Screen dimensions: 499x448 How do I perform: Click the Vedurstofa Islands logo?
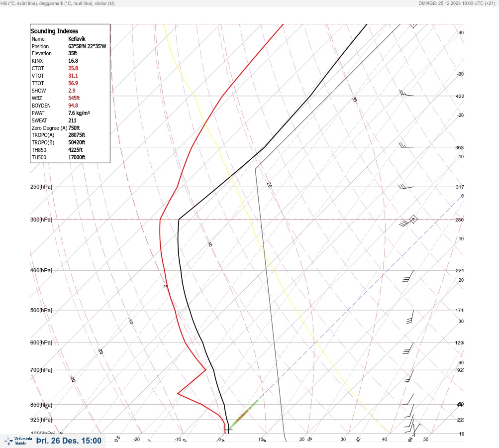(x=18, y=441)
